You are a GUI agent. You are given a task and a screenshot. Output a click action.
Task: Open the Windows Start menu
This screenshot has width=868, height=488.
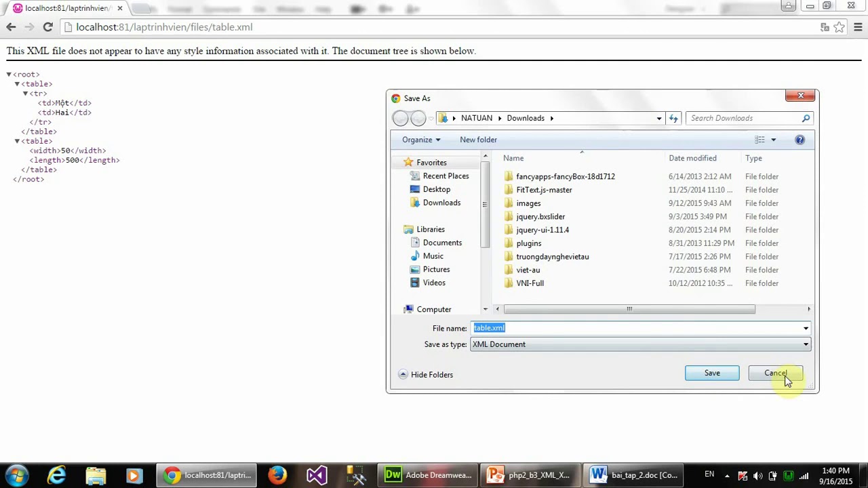point(17,475)
